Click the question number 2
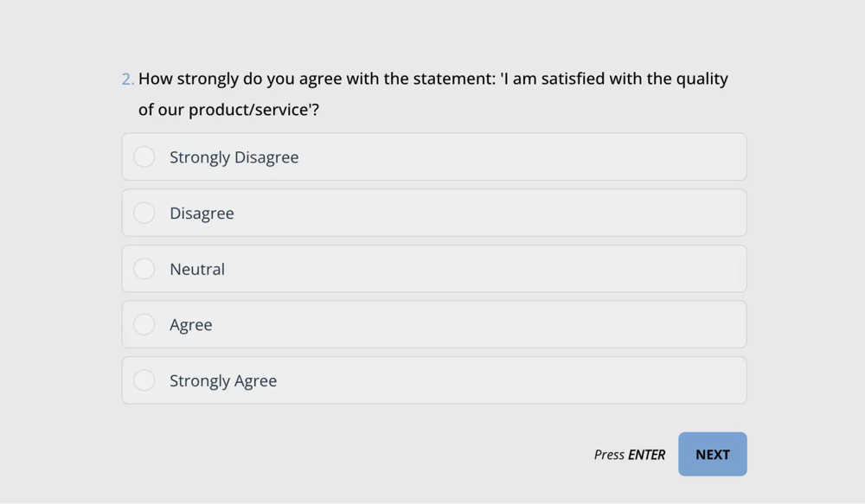Image resolution: width=865 pixels, height=504 pixels. (x=127, y=80)
